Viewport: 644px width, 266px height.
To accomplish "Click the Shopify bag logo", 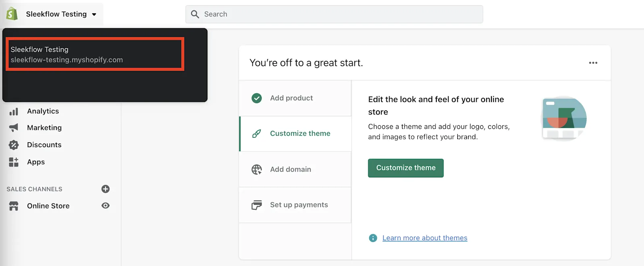I will coord(12,14).
